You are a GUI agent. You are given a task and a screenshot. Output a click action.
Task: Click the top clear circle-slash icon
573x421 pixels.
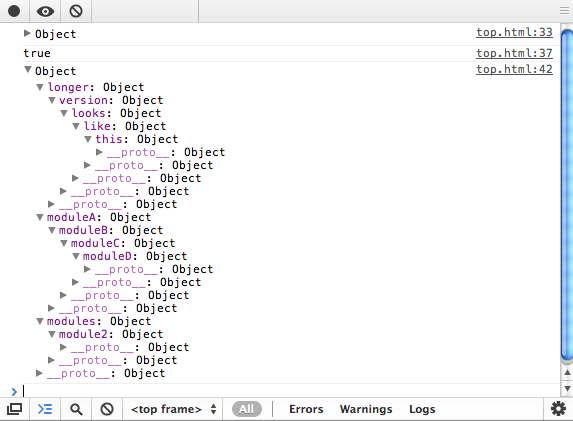(76, 11)
